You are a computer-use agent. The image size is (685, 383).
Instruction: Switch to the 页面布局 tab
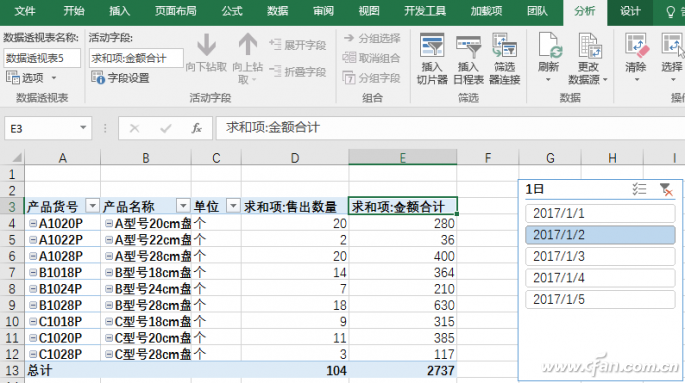click(176, 11)
